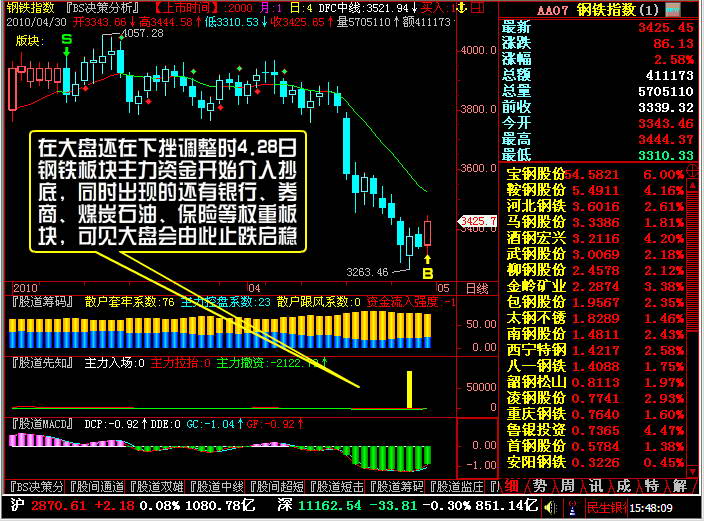
Task: Click the yellow B buy signal marker
Action: (x=427, y=273)
